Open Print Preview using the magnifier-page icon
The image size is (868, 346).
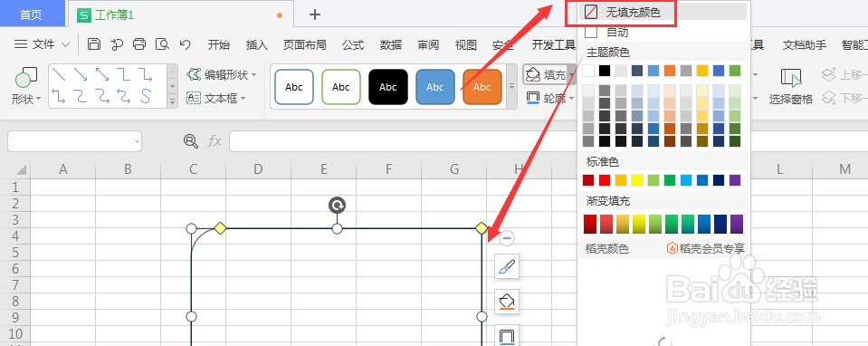point(162,44)
